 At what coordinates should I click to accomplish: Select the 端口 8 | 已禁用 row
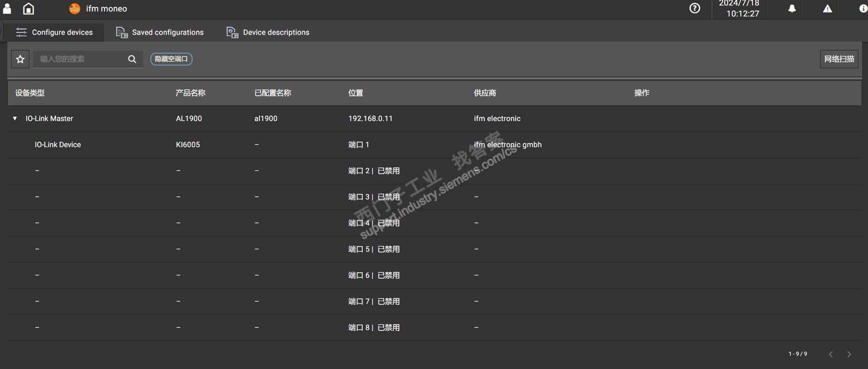434,328
